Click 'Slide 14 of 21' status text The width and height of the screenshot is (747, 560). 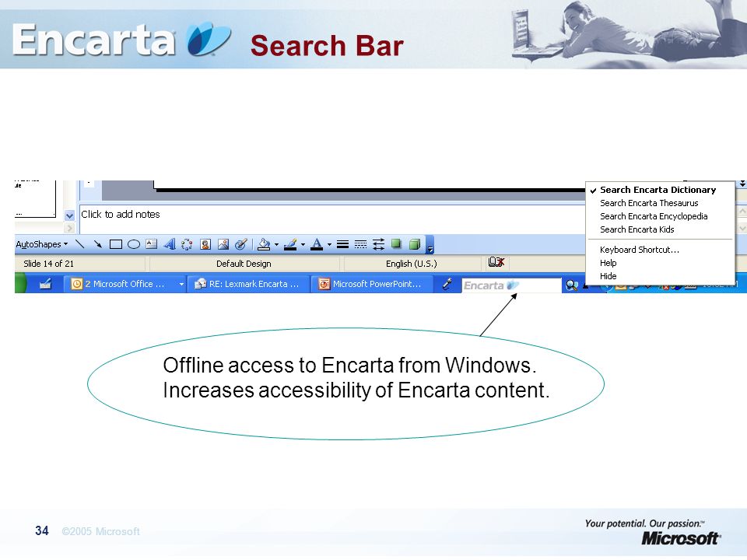coord(48,264)
